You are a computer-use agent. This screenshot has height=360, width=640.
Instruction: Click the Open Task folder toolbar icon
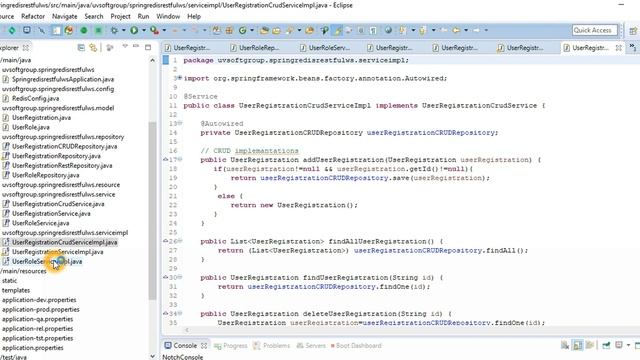(x=276, y=30)
